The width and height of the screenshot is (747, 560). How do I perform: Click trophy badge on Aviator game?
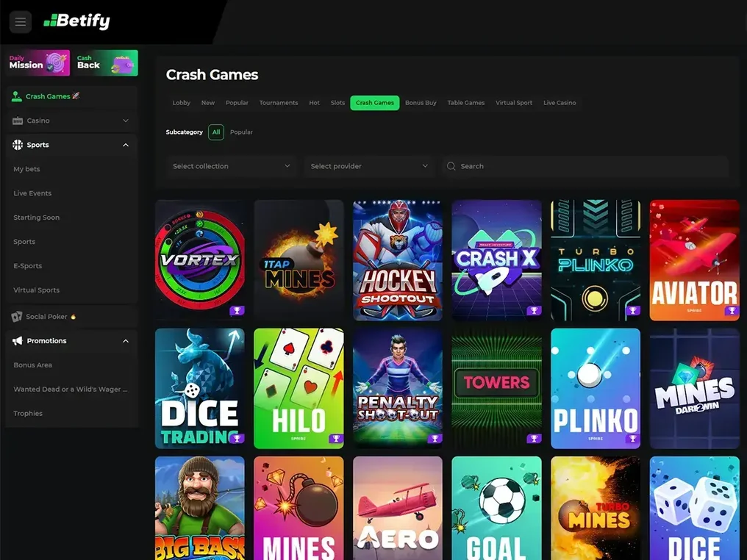tap(732, 310)
